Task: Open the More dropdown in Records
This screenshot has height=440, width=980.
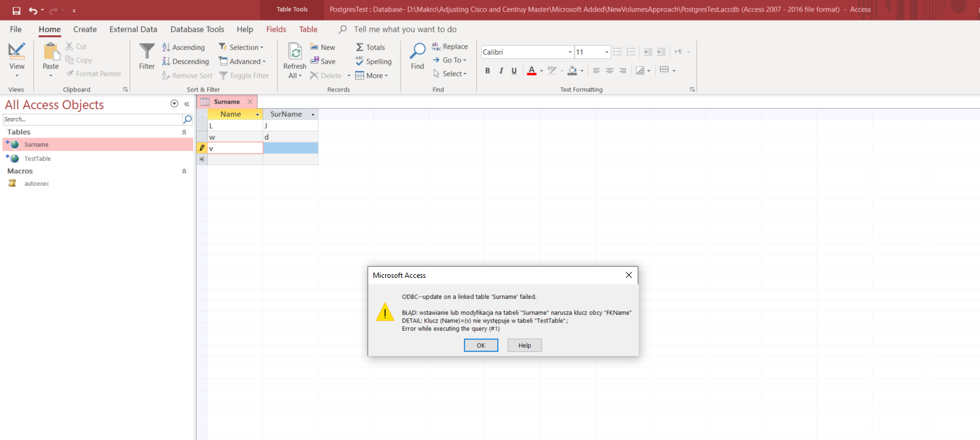Action: tap(372, 75)
